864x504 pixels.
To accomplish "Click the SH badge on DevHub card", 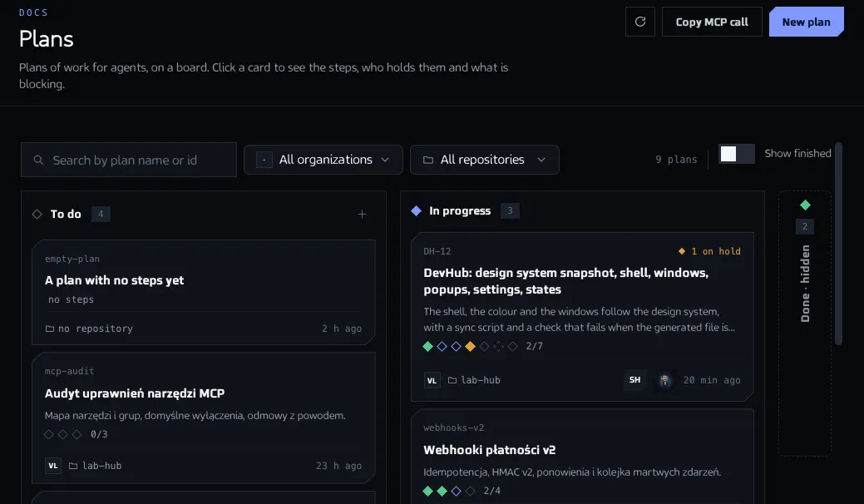I will [x=634, y=380].
